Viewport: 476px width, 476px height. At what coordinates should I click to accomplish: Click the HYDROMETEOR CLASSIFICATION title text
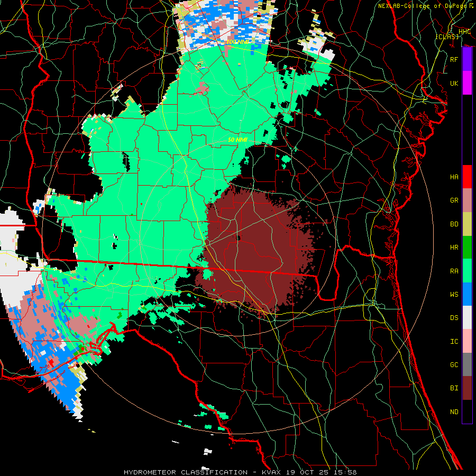coord(186,472)
